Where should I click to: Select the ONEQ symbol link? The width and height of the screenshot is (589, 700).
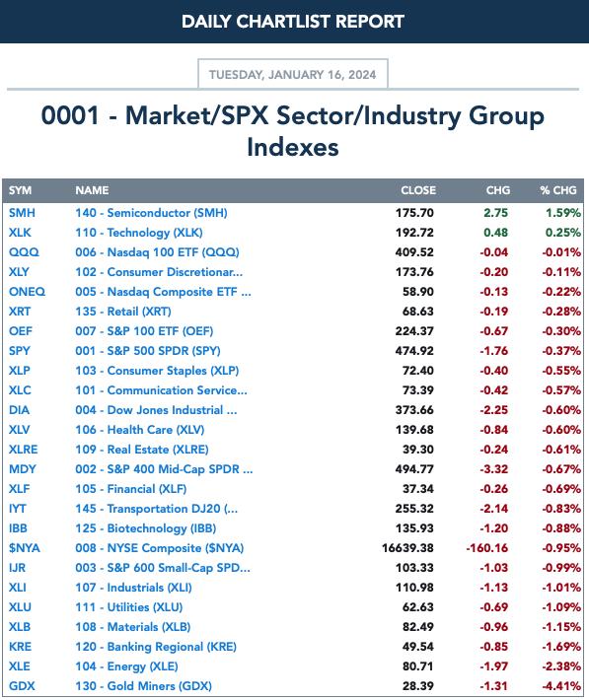click(27, 292)
